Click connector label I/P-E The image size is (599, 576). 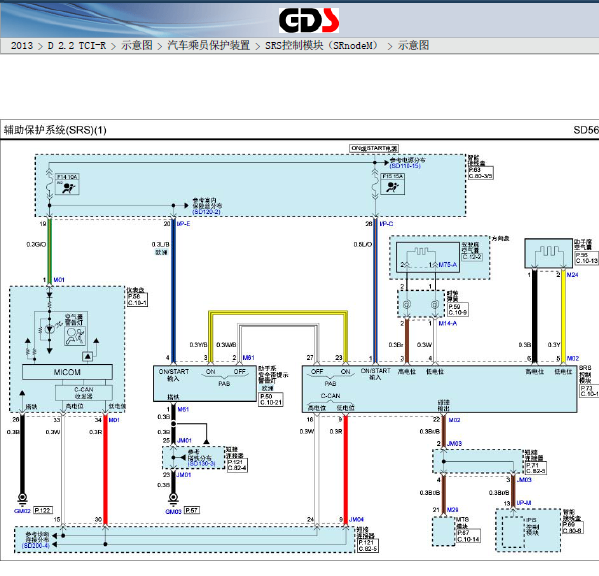click(183, 224)
